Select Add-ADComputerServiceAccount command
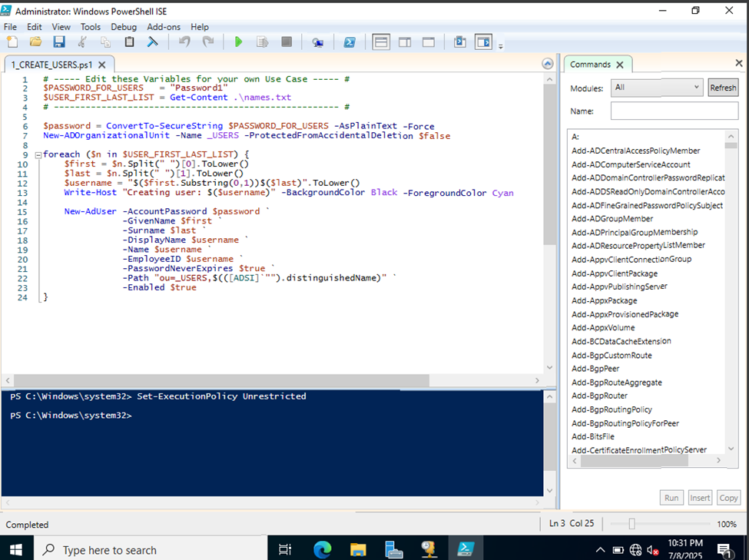 [x=631, y=165]
